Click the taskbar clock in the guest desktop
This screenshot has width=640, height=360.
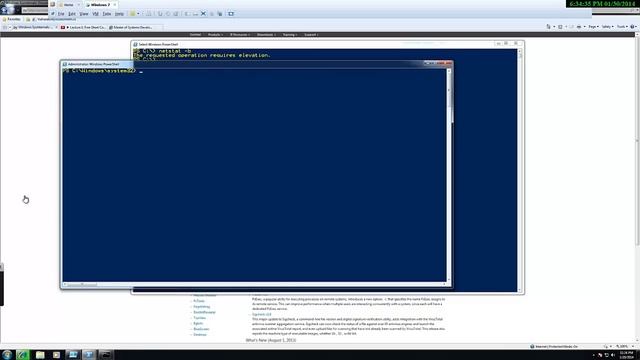coord(626,355)
